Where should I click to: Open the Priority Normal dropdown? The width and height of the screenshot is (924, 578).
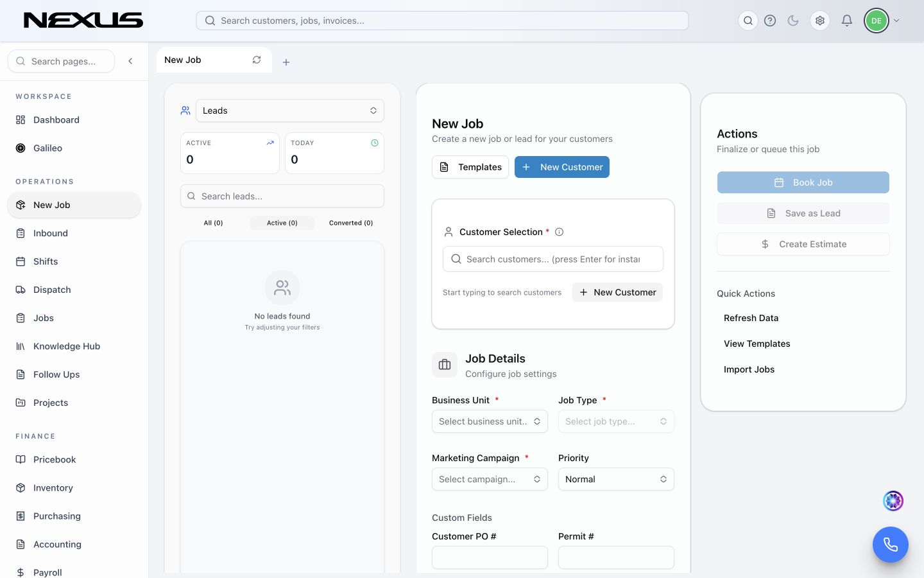pos(616,479)
